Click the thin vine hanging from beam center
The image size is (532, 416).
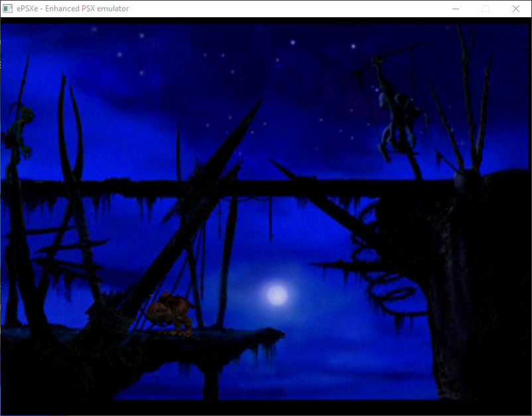pyautogui.click(x=271, y=219)
